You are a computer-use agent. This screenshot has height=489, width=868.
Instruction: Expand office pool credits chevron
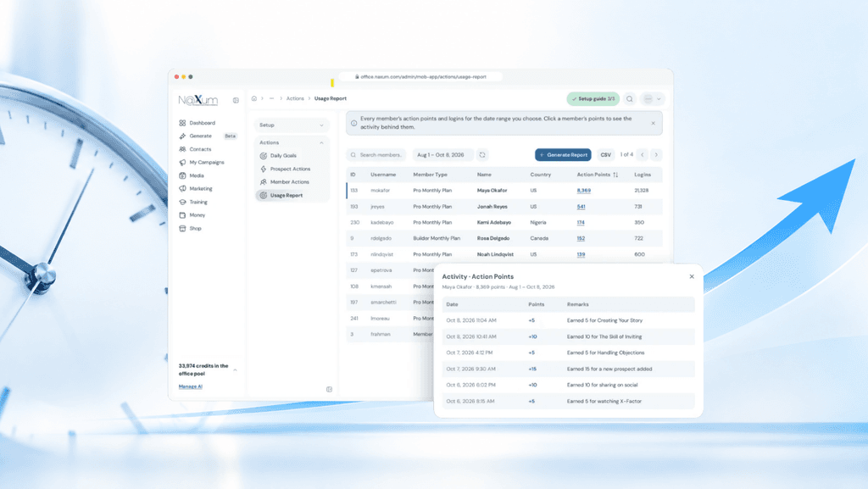coord(236,370)
